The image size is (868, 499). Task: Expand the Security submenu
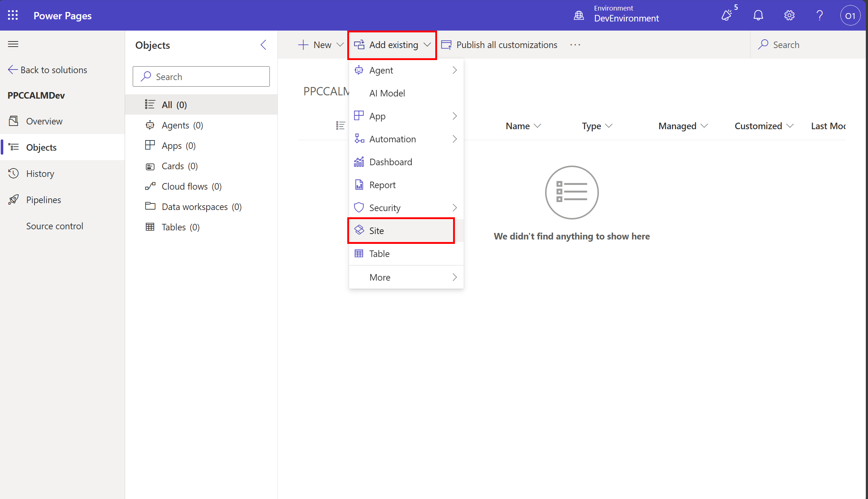(x=455, y=207)
